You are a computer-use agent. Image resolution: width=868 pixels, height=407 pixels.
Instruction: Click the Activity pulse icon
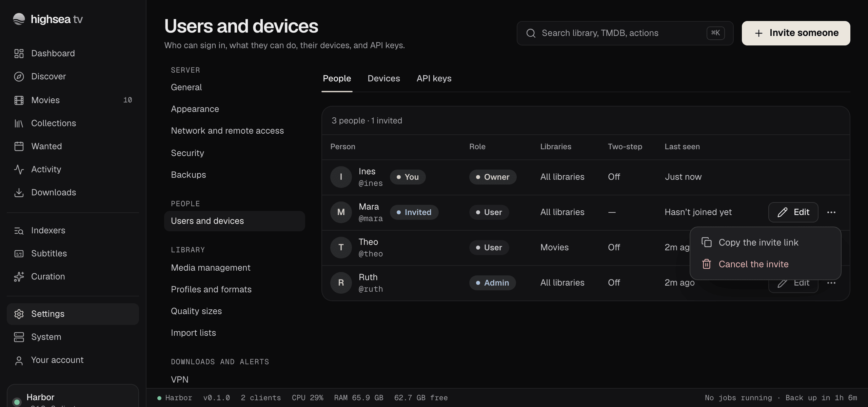pyautogui.click(x=19, y=170)
